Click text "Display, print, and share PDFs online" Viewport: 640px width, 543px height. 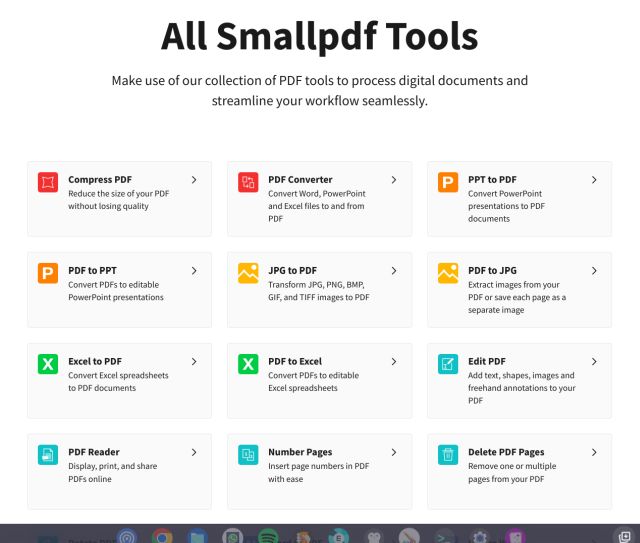point(113,472)
